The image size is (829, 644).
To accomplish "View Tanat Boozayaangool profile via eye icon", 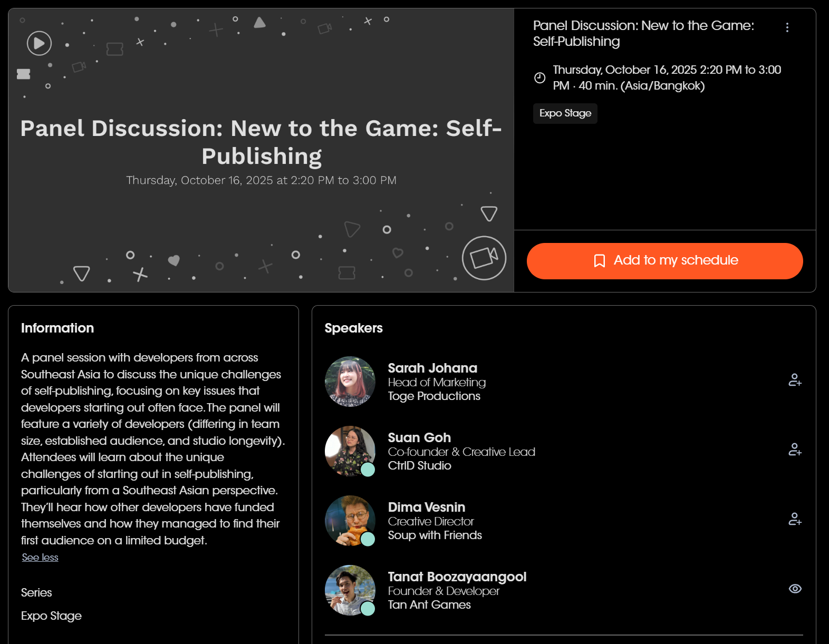I will coord(795,589).
